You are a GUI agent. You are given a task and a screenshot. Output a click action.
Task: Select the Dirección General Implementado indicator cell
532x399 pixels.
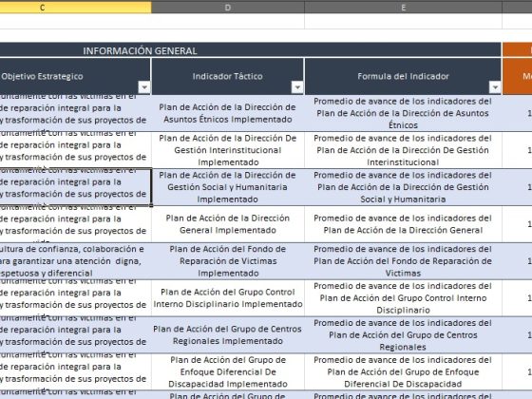point(228,224)
